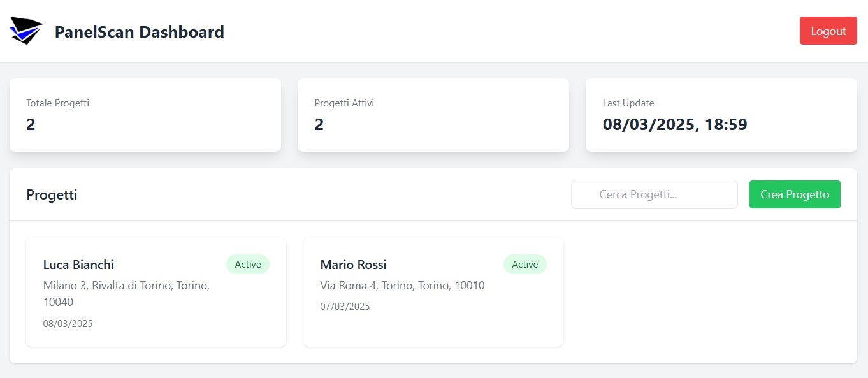This screenshot has height=378, width=868.
Task: Select the Progetti section heading
Action: 52,194
